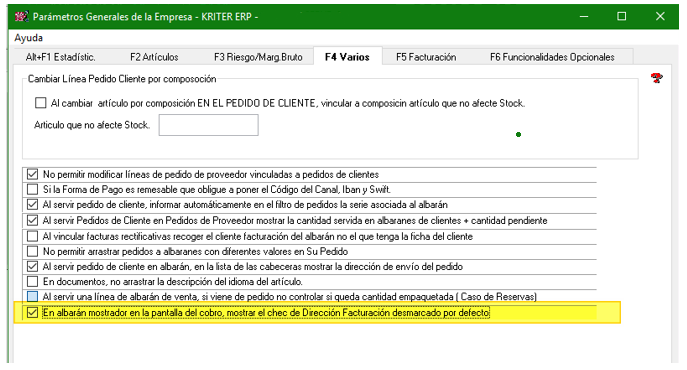Viewport: 687px width, 370px height.
Task: Go to the F5 Facturación tab
Action: click(x=426, y=57)
